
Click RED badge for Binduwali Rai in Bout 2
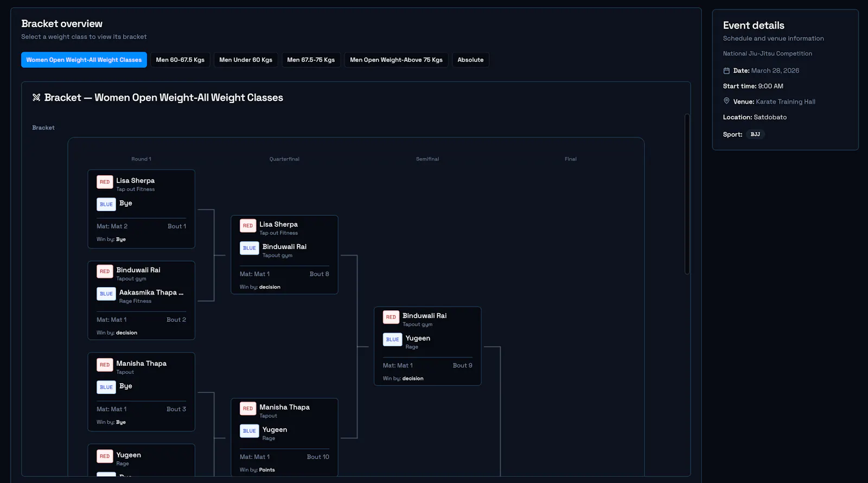coord(105,271)
